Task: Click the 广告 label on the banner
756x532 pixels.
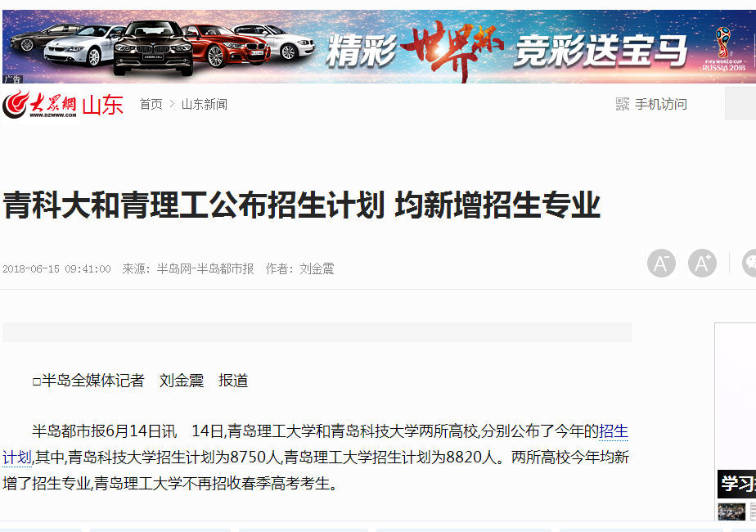Action: (x=12, y=79)
